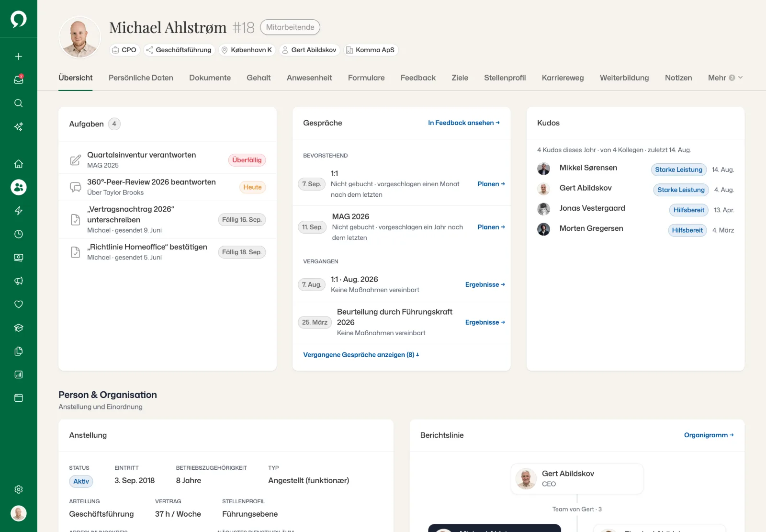Viewport: 766px width, 532px height.
Task: Click the Gert Abildskov manager chip
Action: click(309, 50)
